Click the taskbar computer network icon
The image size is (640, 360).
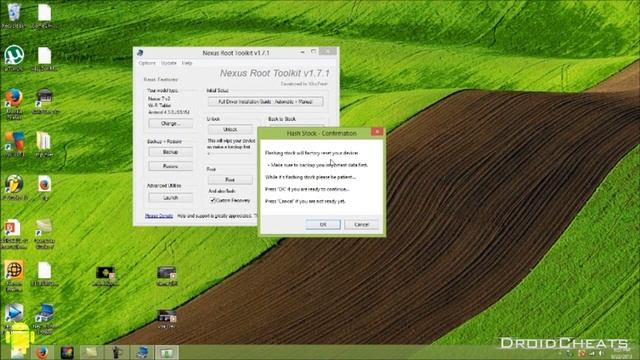click(x=142, y=353)
